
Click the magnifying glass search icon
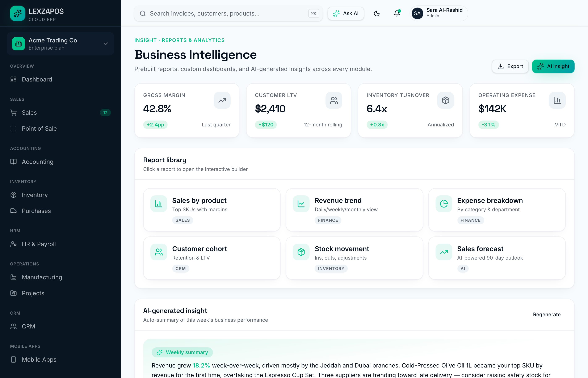tap(143, 13)
